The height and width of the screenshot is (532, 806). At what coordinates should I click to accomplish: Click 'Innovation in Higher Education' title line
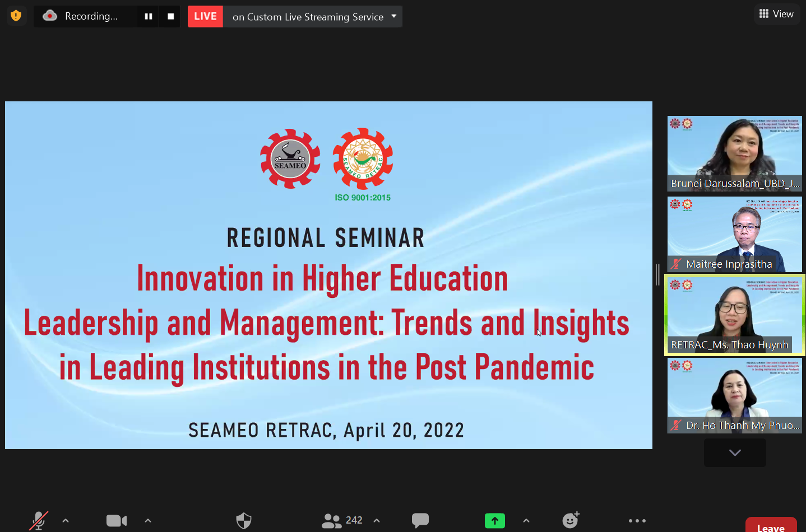coord(323,279)
